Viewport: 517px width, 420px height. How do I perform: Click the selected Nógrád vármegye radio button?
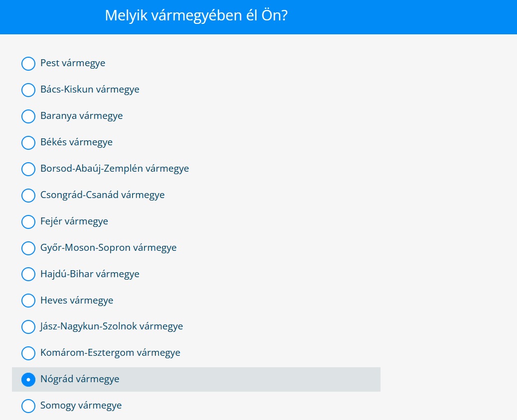pyautogui.click(x=28, y=380)
